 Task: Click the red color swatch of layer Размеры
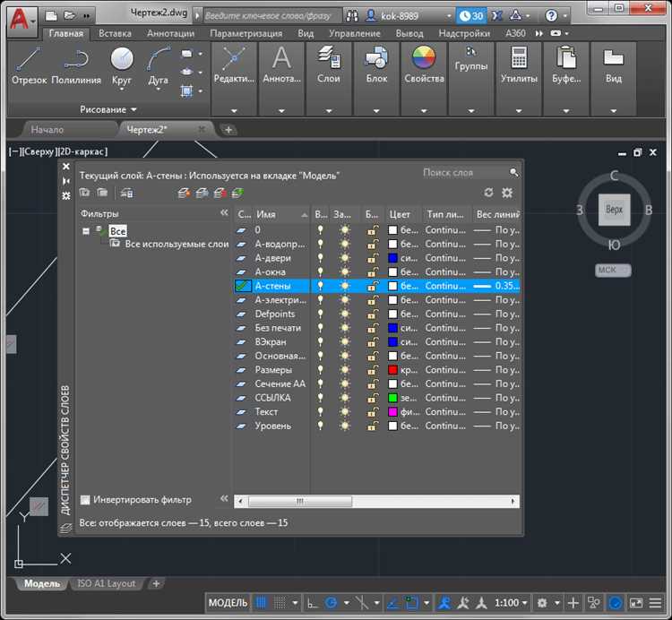click(x=392, y=370)
